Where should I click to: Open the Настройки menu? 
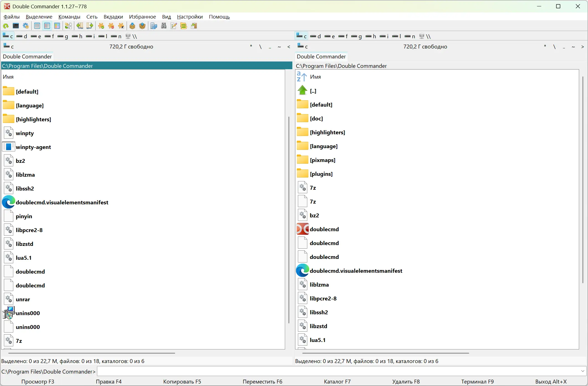[190, 17]
